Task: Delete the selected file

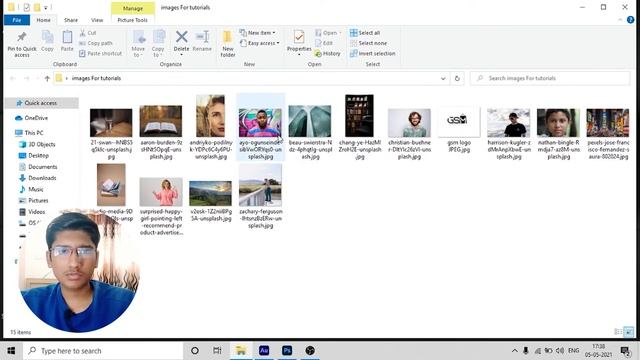Action: coord(181,42)
